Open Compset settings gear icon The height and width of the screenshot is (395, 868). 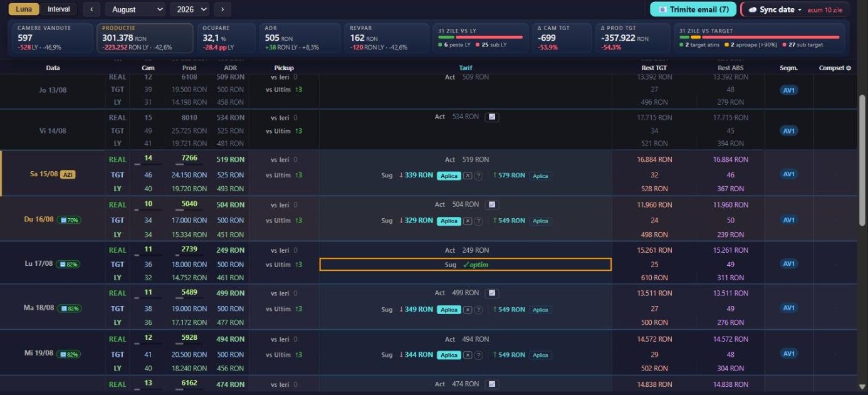pos(849,68)
